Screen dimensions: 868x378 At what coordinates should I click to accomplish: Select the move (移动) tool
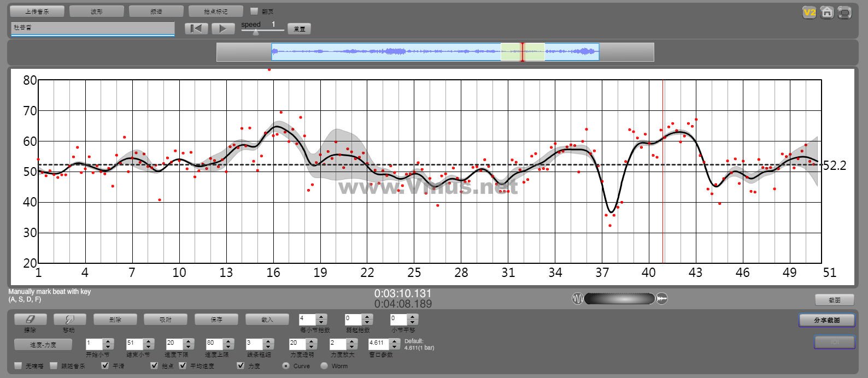pos(69,320)
